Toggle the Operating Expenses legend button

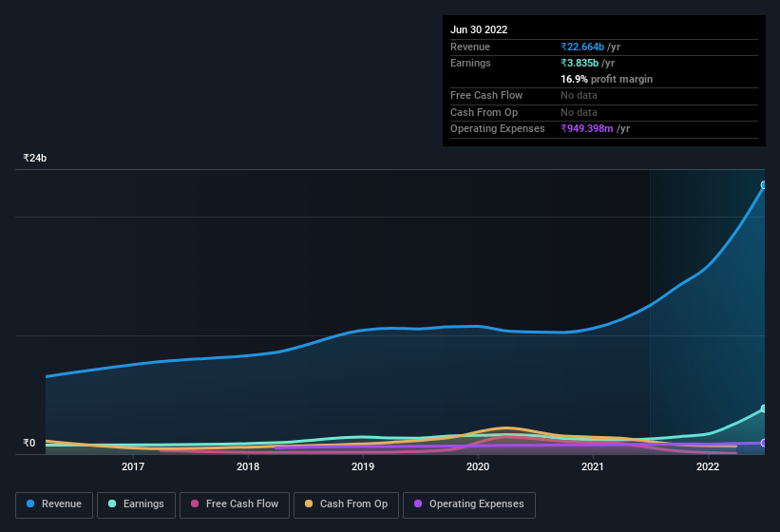(469, 504)
